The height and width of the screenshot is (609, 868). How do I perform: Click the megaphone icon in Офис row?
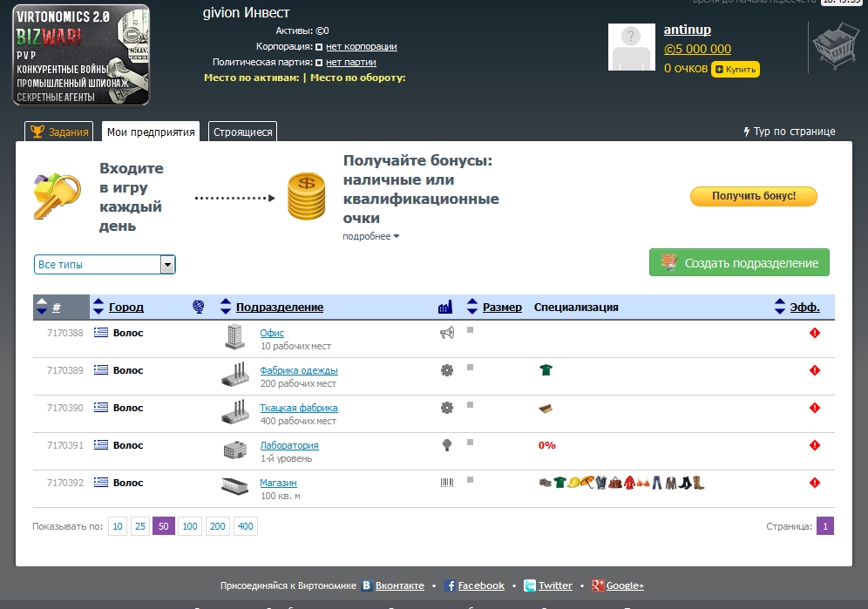tap(447, 333)
